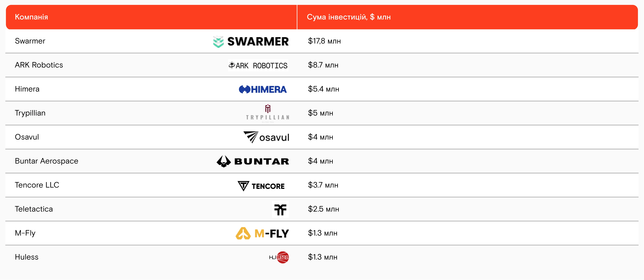
Task: Select the Swarmer company name text
Action: (30, 41)
